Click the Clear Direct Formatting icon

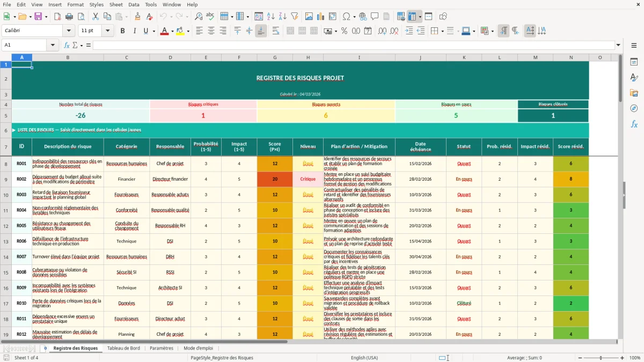149,17
